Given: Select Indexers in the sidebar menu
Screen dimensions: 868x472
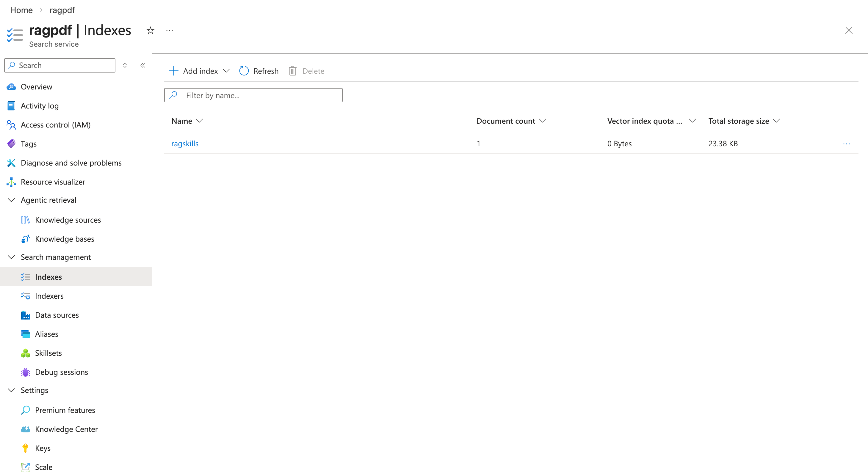Looking at the screenshot, I should point(49,296).
